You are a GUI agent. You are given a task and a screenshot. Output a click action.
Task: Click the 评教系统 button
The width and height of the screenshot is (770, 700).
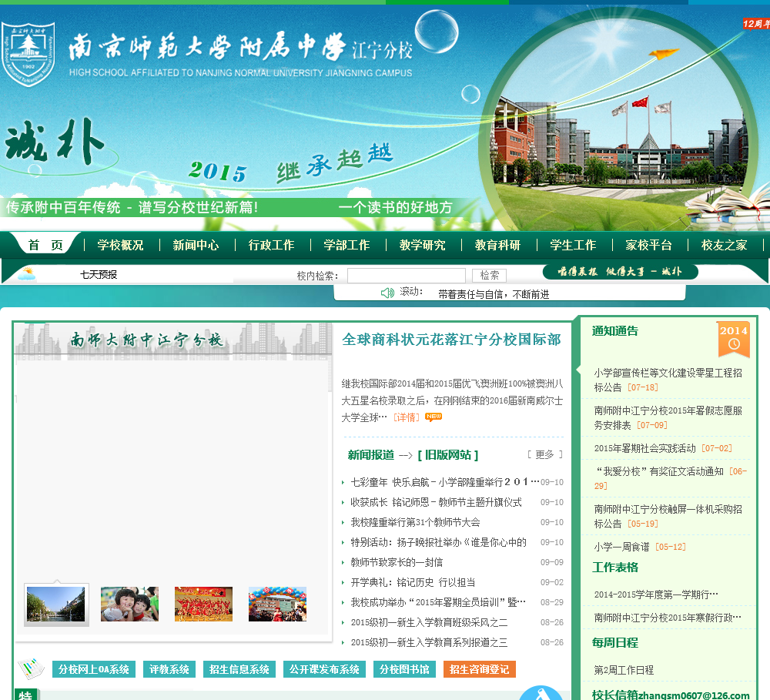point(169,669)
